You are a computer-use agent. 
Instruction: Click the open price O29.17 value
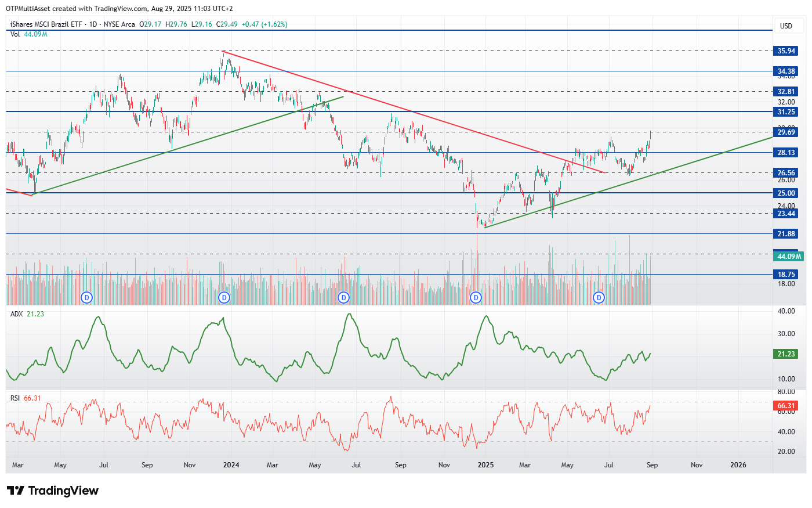(x=150, y=24)
